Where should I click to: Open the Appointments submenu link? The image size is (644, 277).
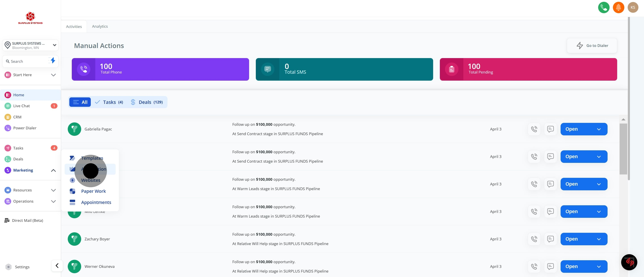[96, 202]
